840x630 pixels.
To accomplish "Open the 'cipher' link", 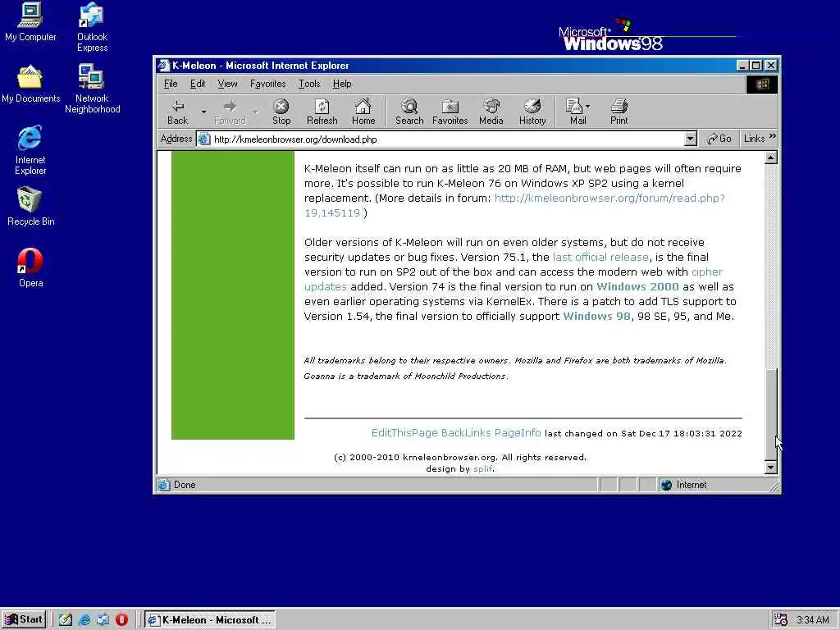I will (706, 272).
